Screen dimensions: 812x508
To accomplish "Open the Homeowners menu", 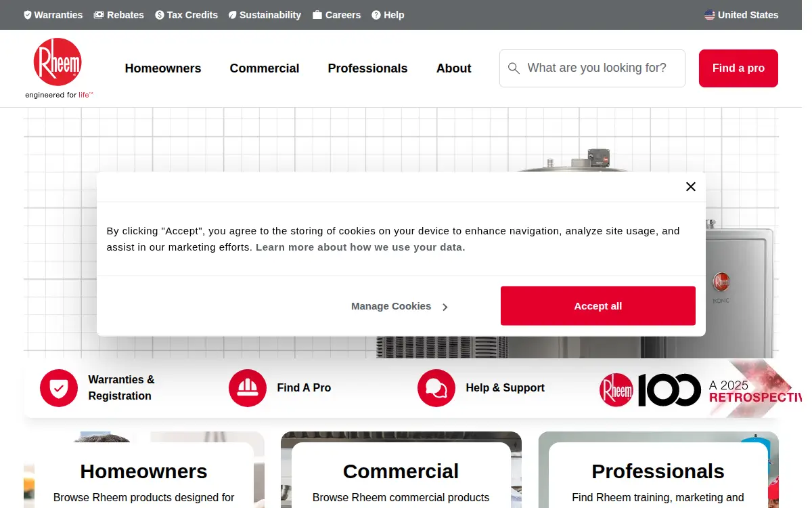I will [x=163, y=68].
